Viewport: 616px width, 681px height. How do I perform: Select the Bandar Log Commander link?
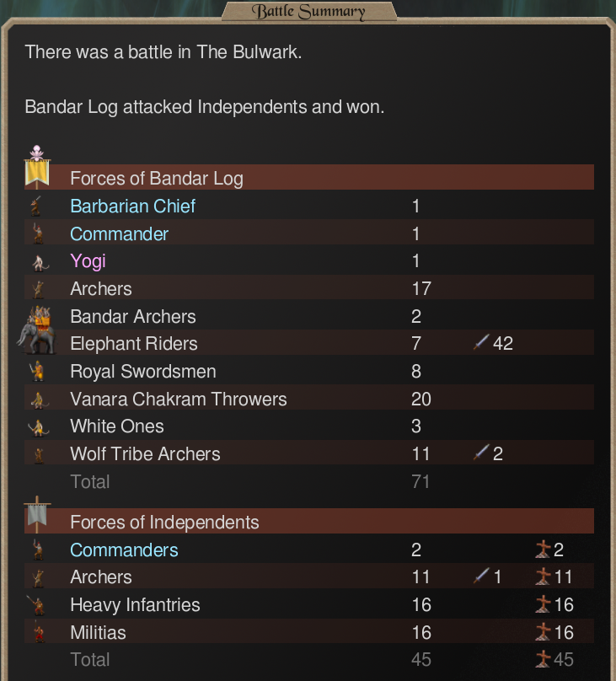[120, 234]
